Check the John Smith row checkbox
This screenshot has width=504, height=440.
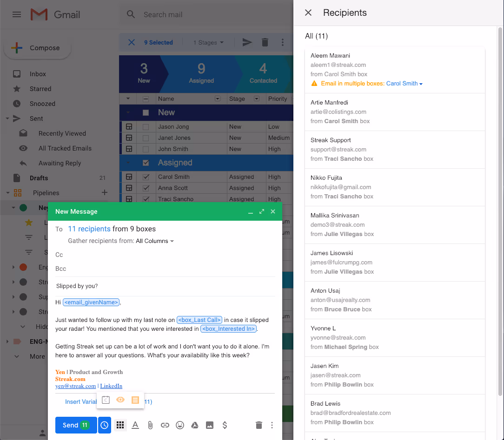tap(146, 149)
